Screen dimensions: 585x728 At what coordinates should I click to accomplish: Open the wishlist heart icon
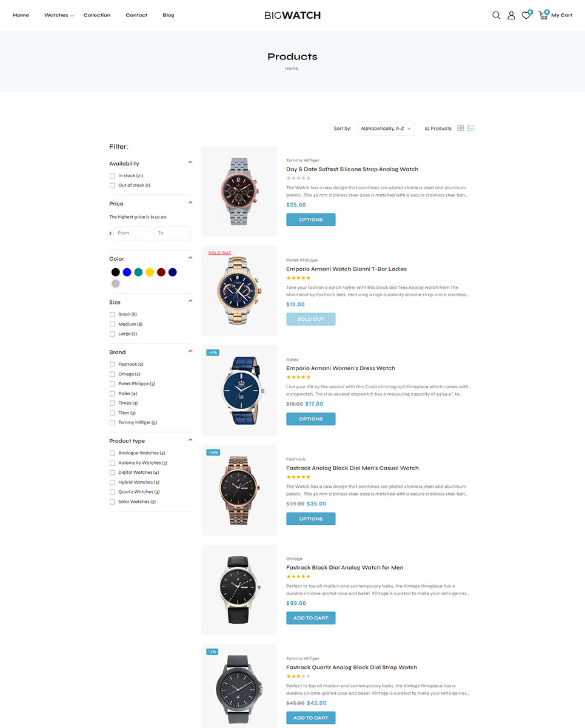pos(526,15)
